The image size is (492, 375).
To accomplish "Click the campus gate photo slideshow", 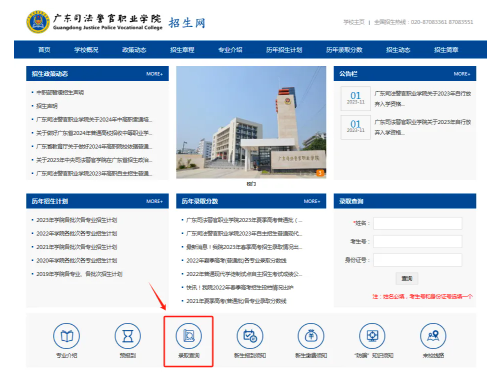I will (x=251, y=122).
